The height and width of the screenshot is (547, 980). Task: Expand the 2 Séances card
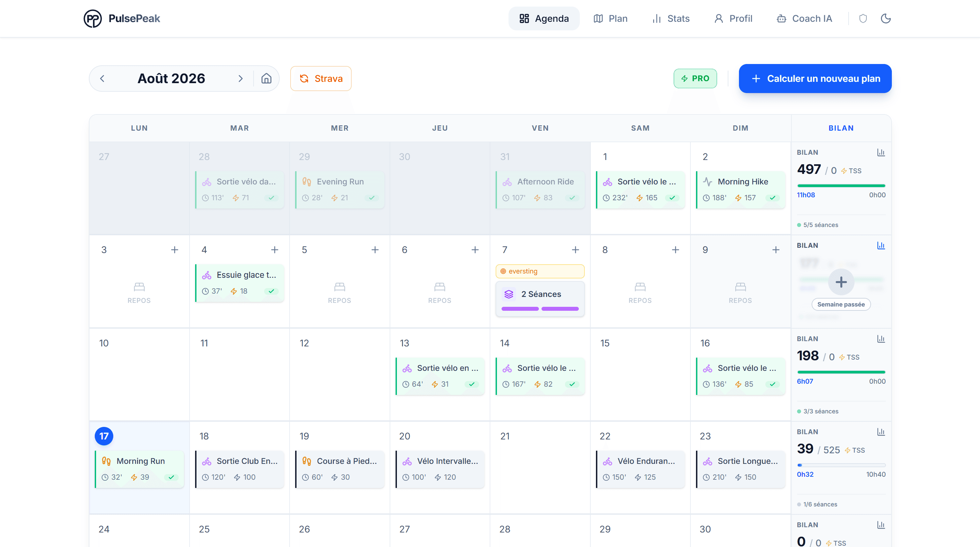540,299
